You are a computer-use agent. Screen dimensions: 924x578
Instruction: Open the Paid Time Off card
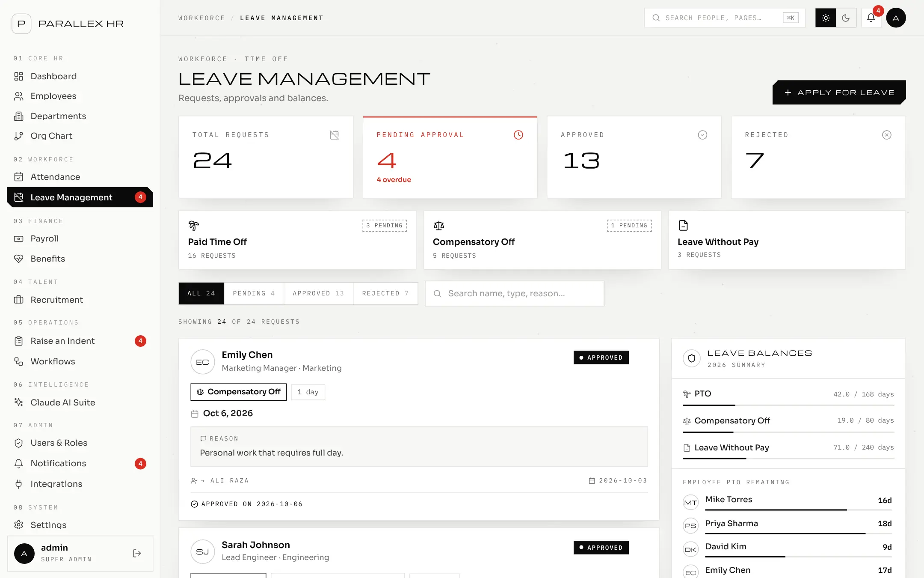tap(297, 240)
